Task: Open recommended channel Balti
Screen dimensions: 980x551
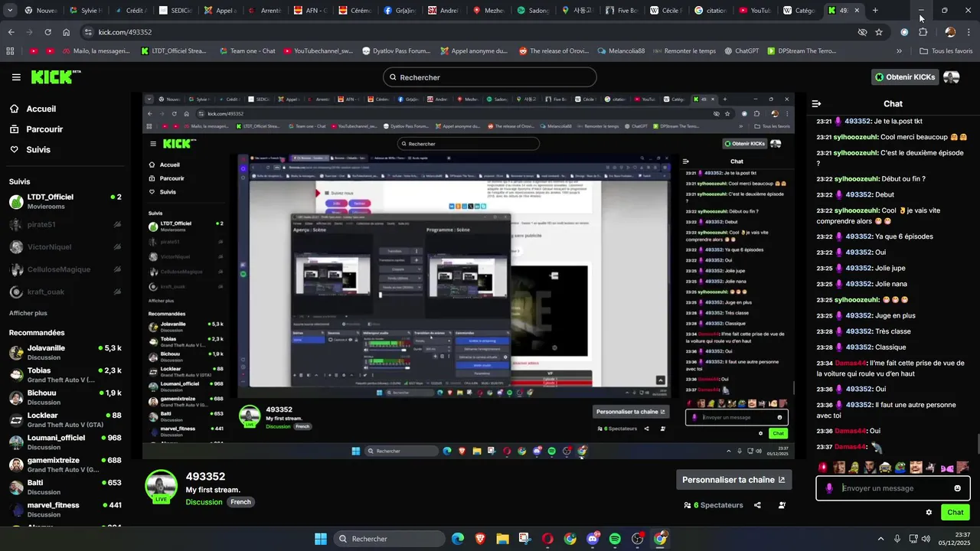Action: 65,487
